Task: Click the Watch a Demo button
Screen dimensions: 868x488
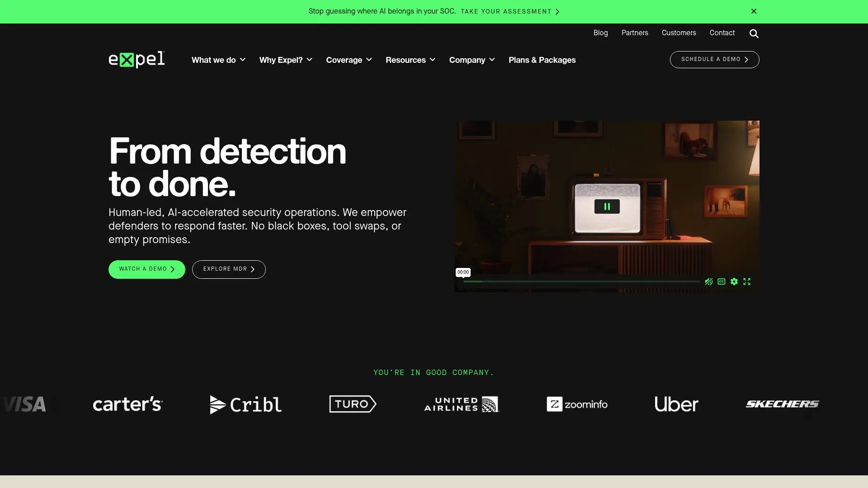Action: pos(147,269)
